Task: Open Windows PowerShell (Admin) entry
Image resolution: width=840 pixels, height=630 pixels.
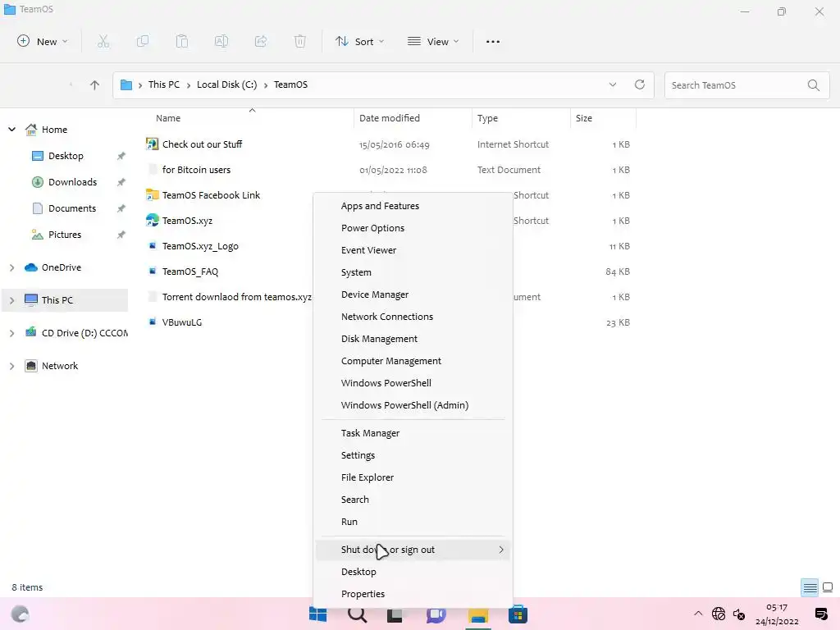Action: tap(413, 405)
